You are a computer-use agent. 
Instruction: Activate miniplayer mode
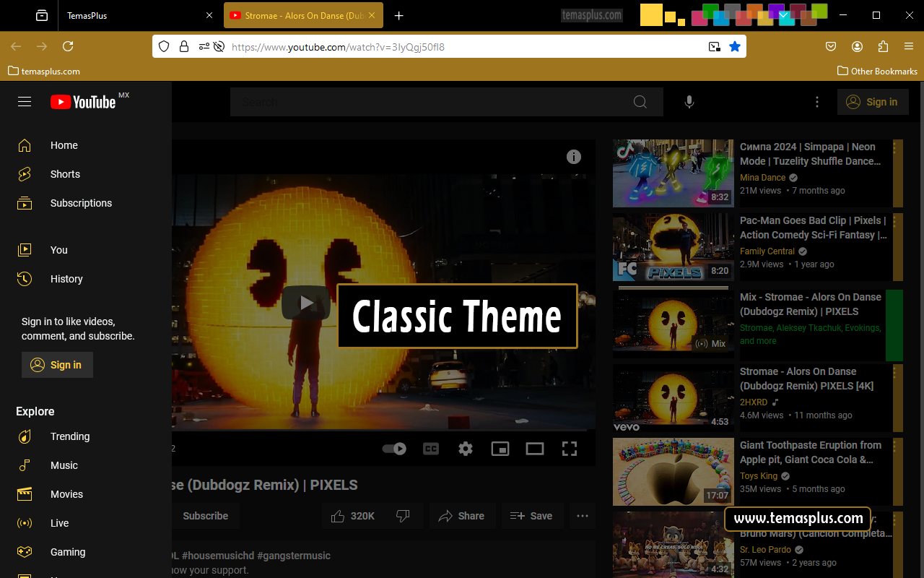[x=500, y=448]
